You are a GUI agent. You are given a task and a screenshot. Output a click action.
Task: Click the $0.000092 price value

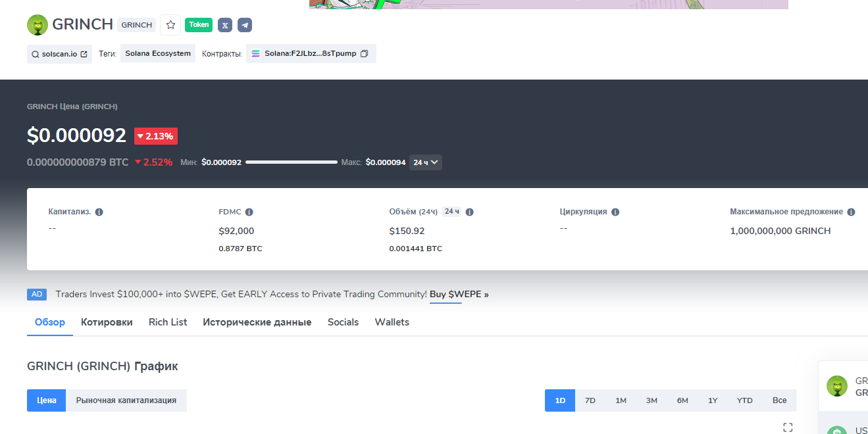point(76,135)
